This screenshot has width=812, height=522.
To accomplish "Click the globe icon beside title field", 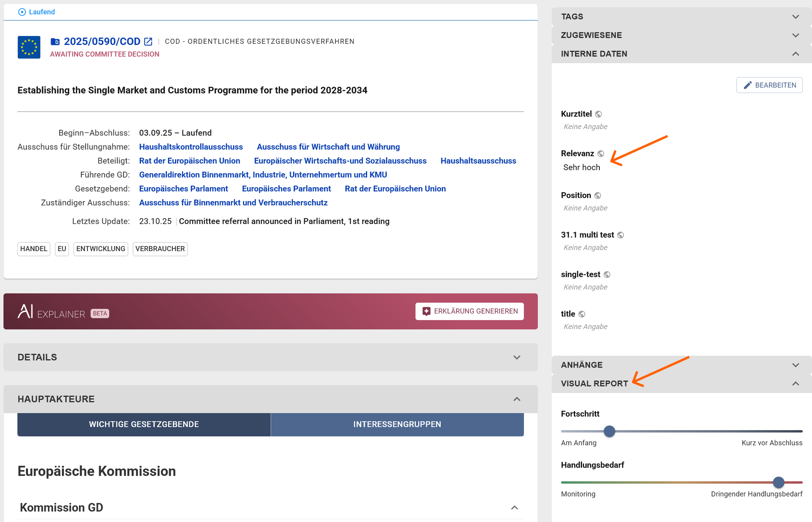I will pos(582,314).
